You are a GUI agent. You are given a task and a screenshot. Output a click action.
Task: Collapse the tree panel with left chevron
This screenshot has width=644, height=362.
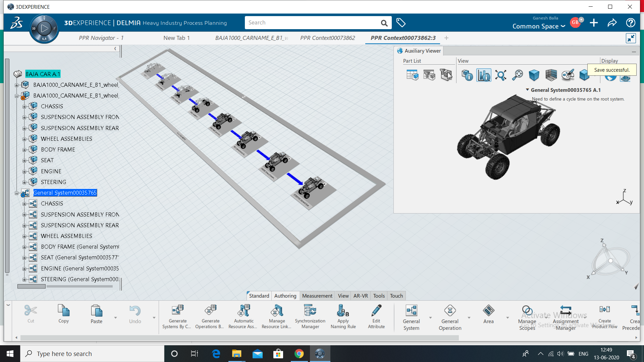click(x=115, y=49)
